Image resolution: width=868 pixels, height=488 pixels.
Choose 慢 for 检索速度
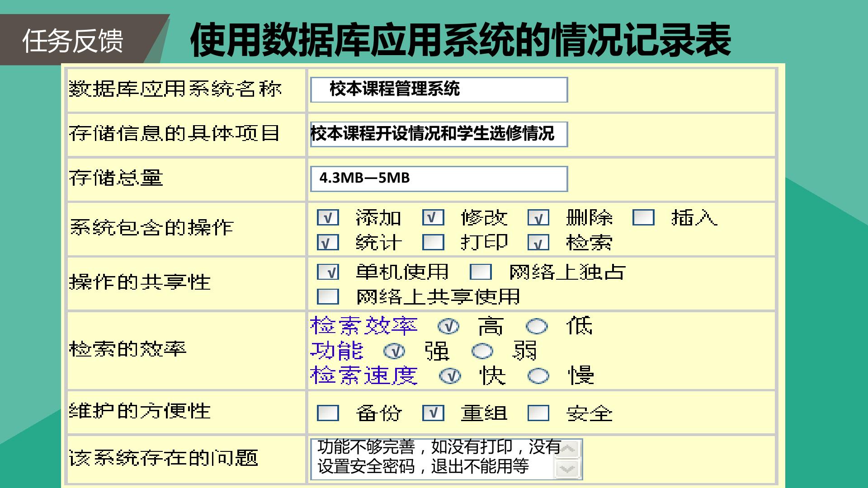538,376
